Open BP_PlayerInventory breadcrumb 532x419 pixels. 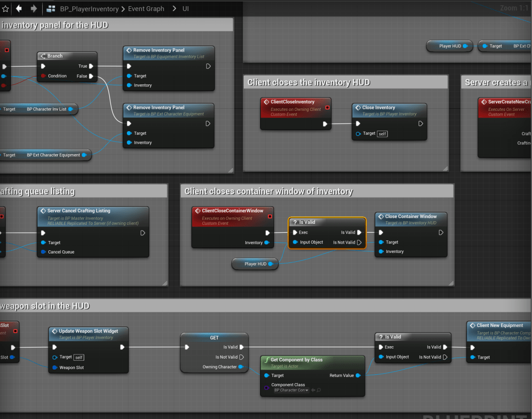point(89,9)
